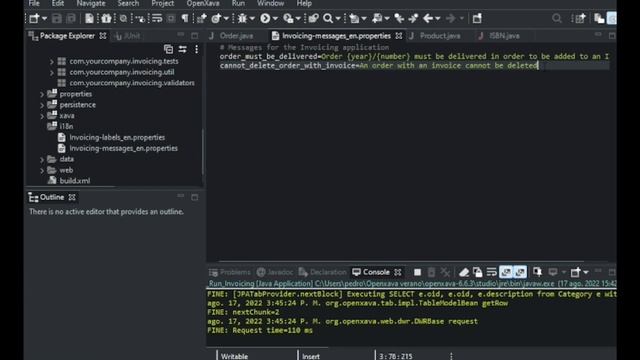Click the Pin Editor toolbar icon
The width and height of the screenshot is (640, 360).
tap(477, 18)
